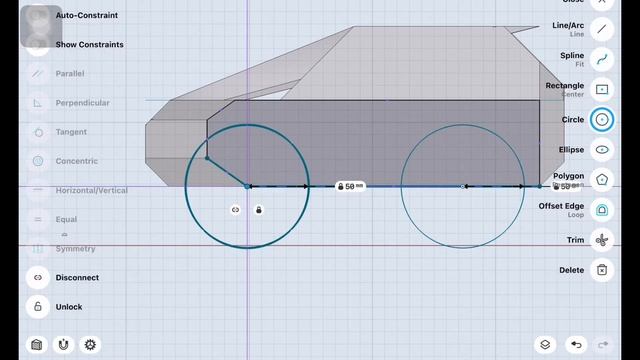The image size is (640, 360).
Task: Click the Unlock label
Action: point(69,307)
